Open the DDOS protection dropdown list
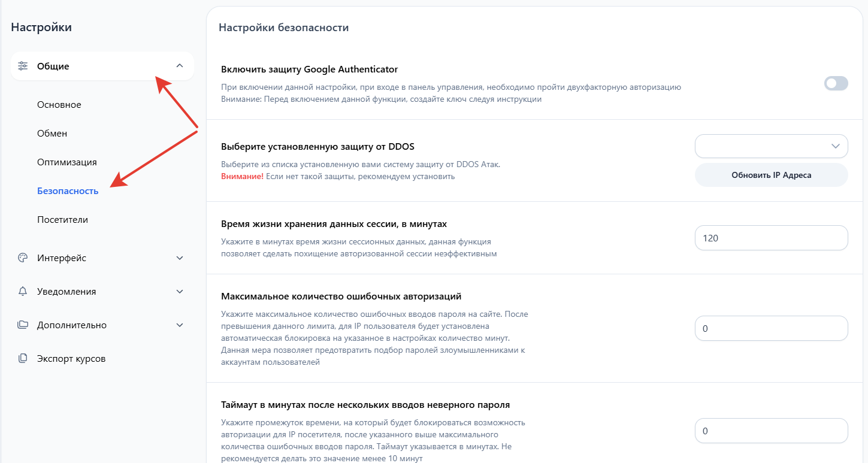The image size is (868, 463). pyautogui.click(x=771, y=146)
